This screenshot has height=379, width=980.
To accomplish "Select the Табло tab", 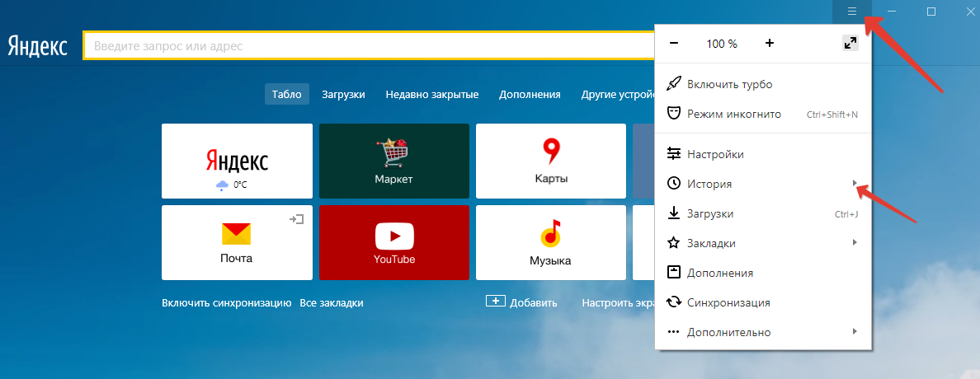I will tap(287, 94).
